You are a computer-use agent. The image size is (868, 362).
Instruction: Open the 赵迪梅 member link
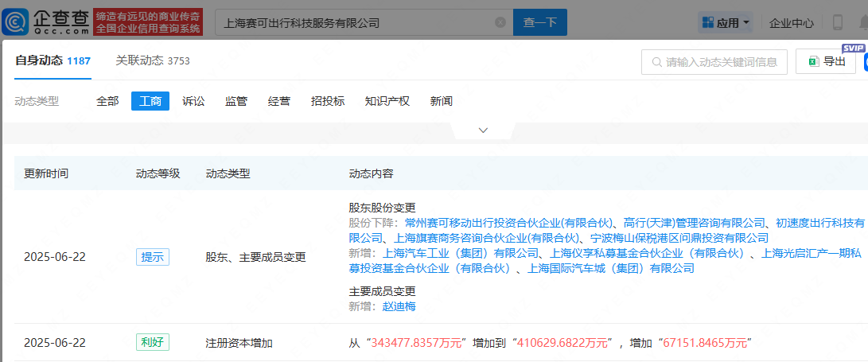click(x=399, y=306)
